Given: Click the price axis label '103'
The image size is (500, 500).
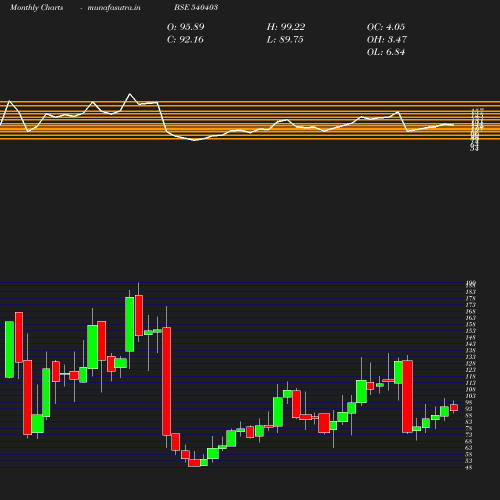Looking at the screenshot, I should pyautogui.click(x=471, y=396).
